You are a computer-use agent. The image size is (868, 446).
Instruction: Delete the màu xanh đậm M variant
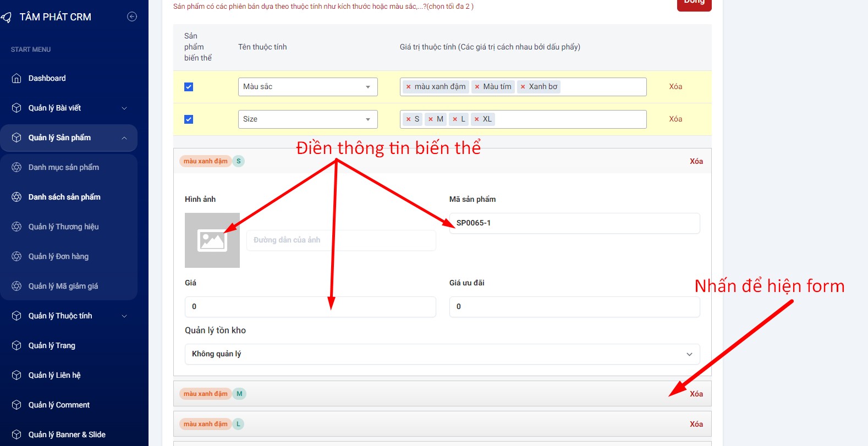[696, 394]
